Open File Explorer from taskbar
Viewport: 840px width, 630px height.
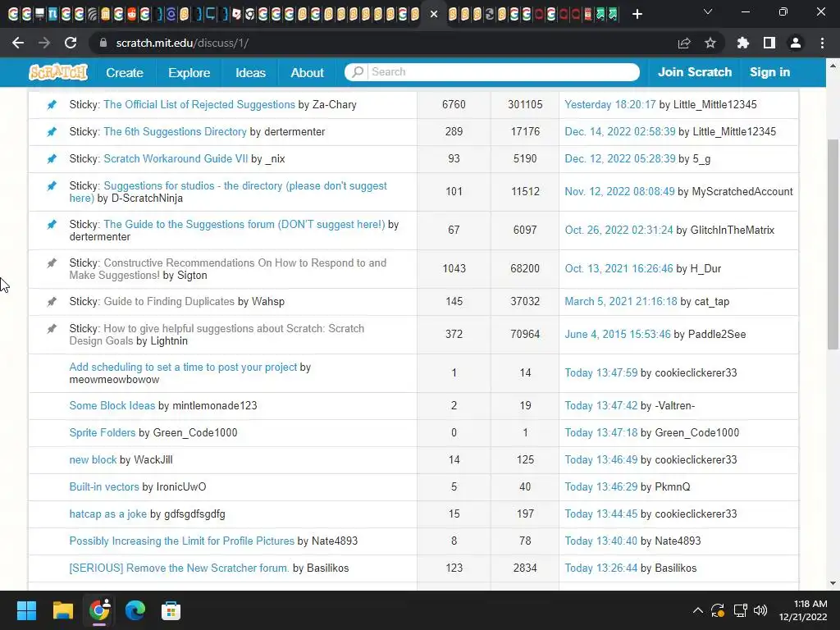[x=62, y=610]
